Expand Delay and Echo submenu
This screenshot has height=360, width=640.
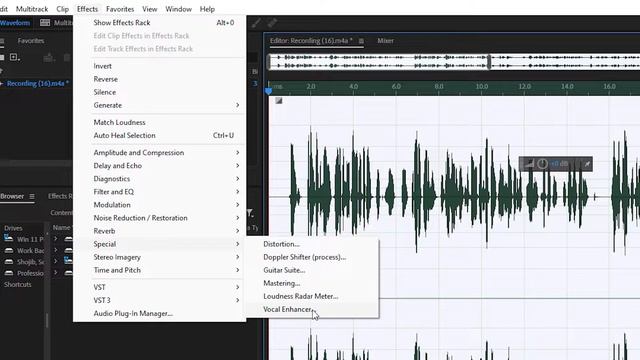tap(160, 166)
